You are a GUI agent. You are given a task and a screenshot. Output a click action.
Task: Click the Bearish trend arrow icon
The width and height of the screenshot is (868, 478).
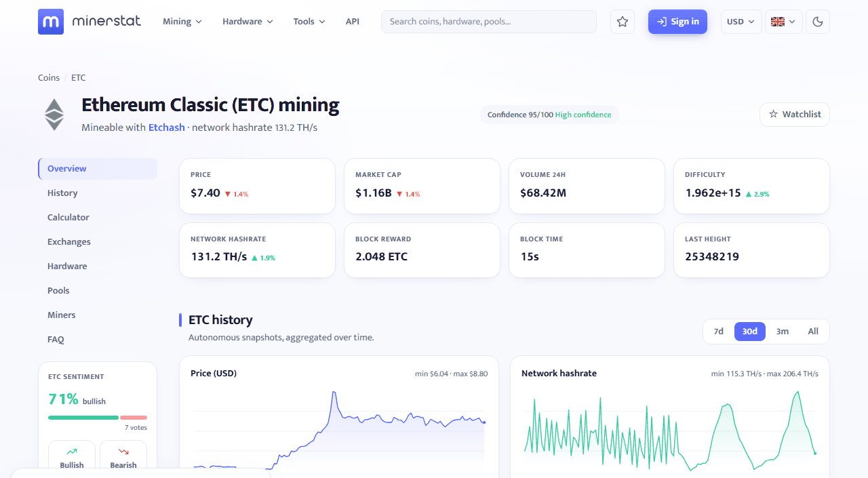pyautogui.click(x=123, y=452)
